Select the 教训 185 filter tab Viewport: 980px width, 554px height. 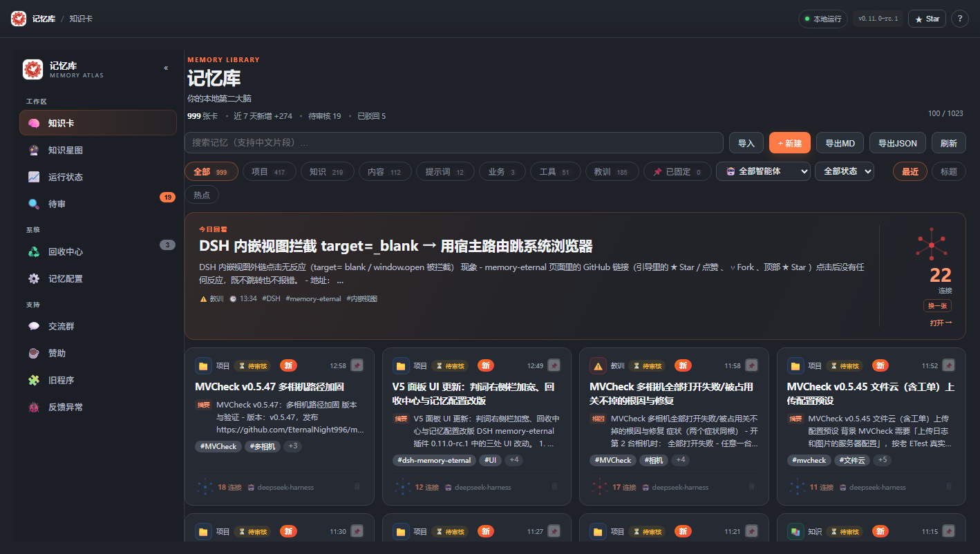(612, 171)
